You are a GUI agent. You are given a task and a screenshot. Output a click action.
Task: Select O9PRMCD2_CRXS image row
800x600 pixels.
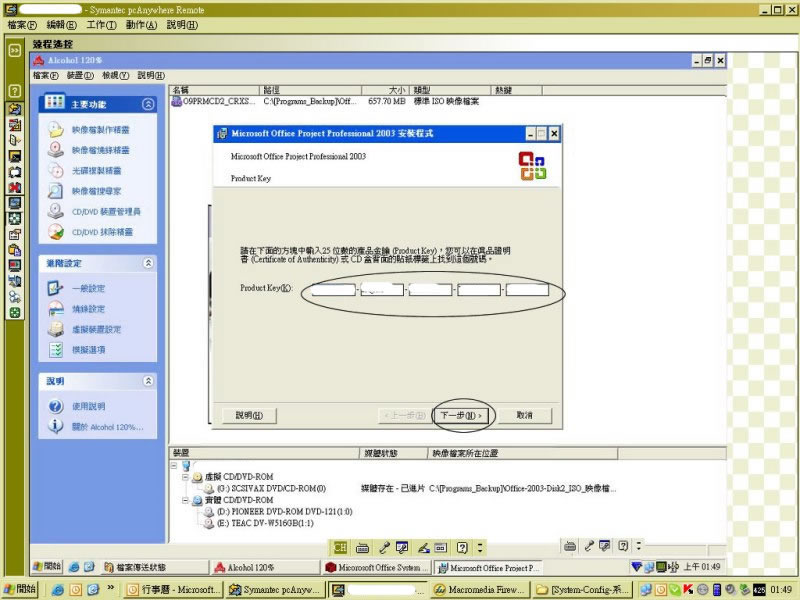[x=325, y=102]
